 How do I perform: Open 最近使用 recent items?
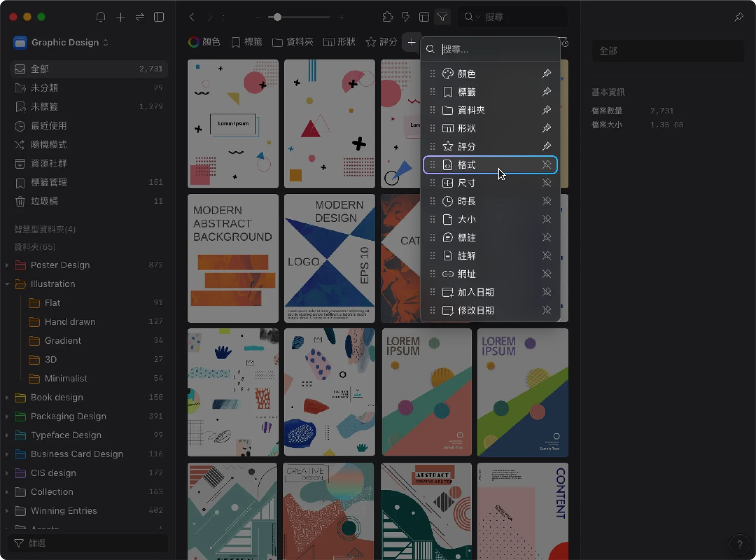click(x=89, y=126)
